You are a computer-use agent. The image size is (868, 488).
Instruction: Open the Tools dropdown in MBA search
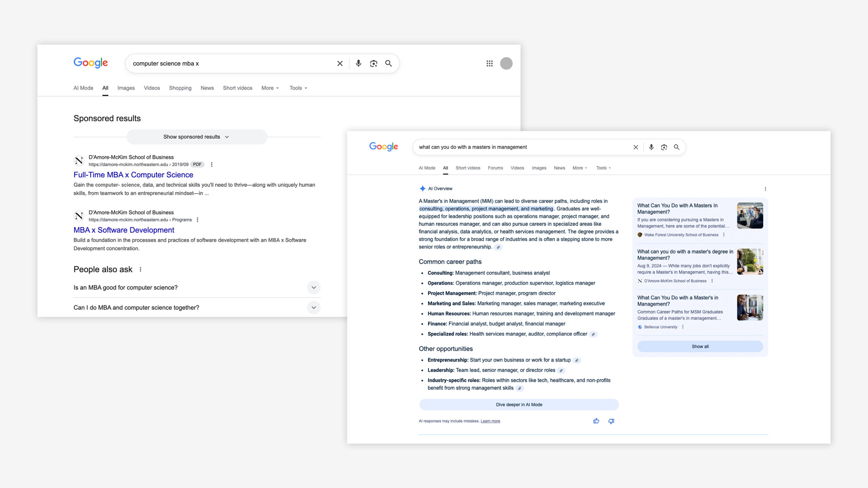coord(298,88)
